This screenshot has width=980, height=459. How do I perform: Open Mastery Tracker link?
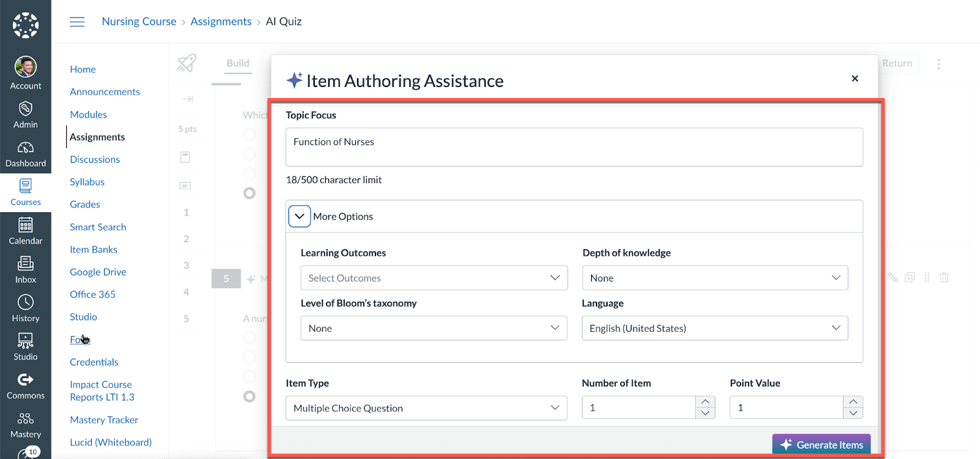(104, 420)
